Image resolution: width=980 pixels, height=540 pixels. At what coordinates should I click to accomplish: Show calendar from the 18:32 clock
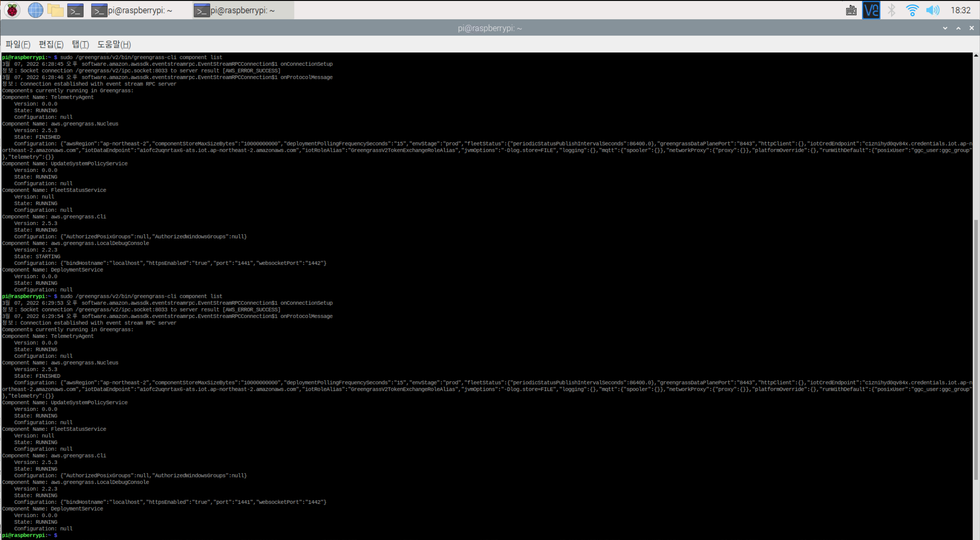[960, 10]
